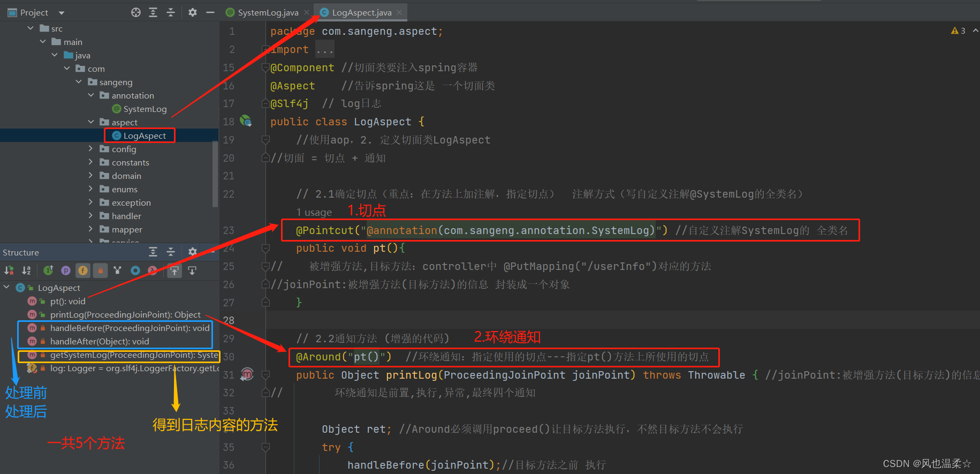Viewport: 980px width, 474px height.
Task: Toggle Sort Alphabetically in Structure
Action: (x=26, y=270)
